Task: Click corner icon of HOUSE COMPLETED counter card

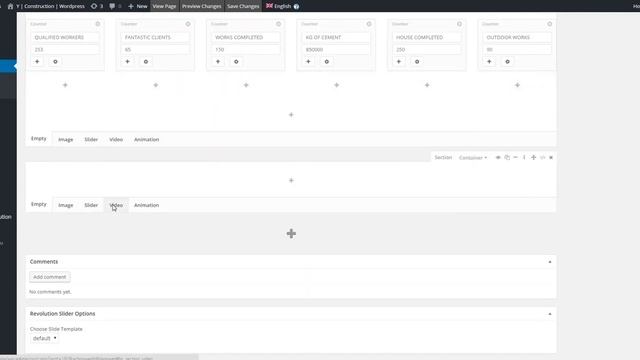Action: [459, 24]
